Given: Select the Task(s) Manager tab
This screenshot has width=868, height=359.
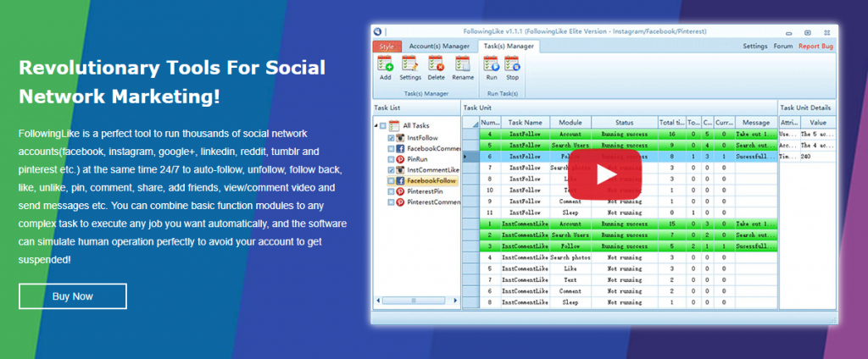Looking at the screenshot, I should [509, 47].
